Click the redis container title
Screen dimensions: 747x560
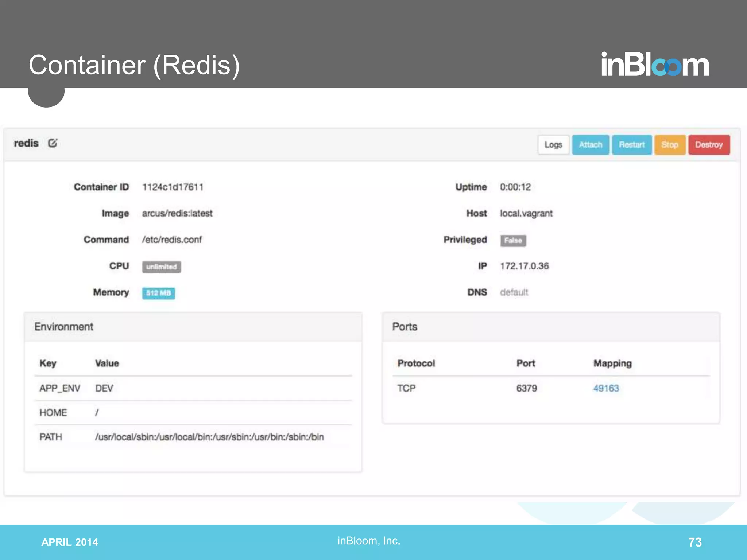(26, 143)
